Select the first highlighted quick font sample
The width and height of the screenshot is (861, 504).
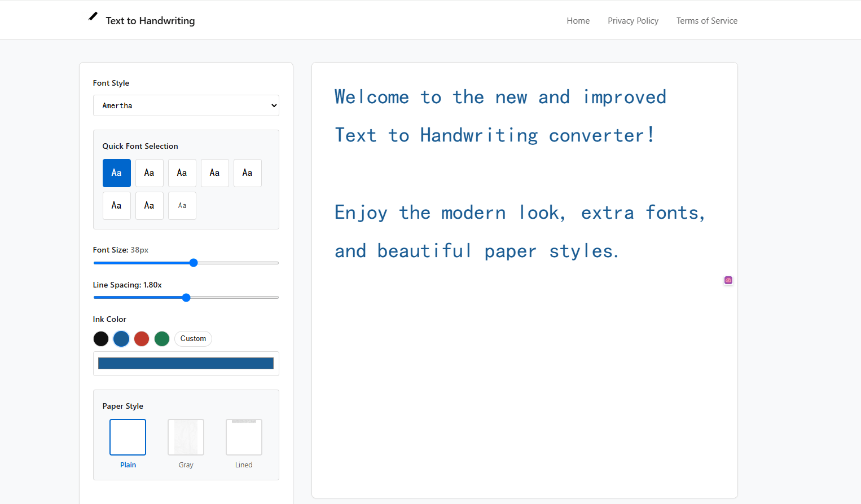(x=117, y=173)
